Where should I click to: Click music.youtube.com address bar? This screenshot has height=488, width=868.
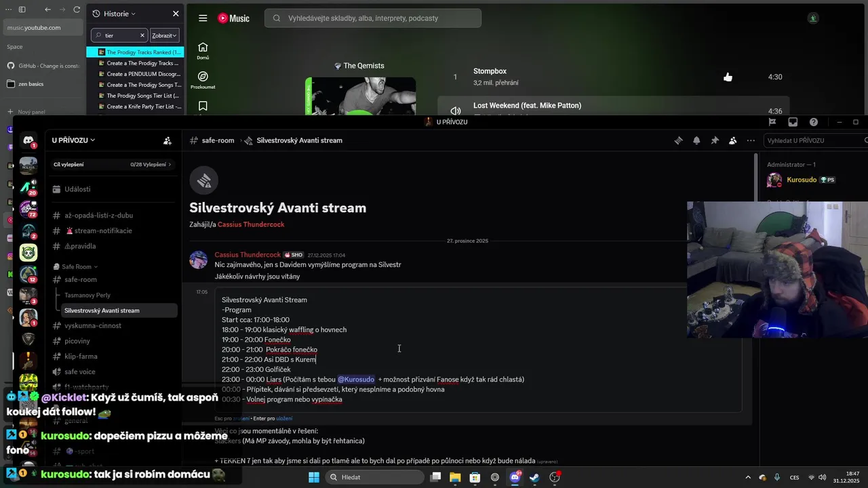pyautogui.click(x=43, y=28)
